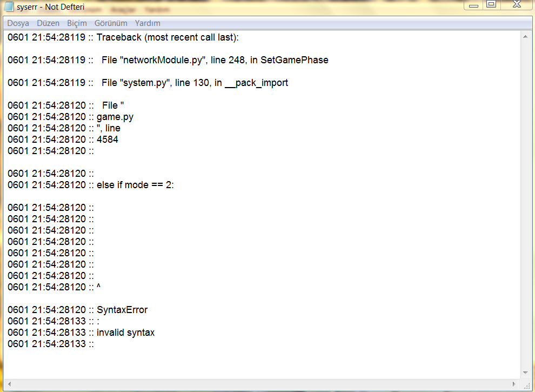
Task: Click the caret '^' error marker line
Action: point(54,287)
